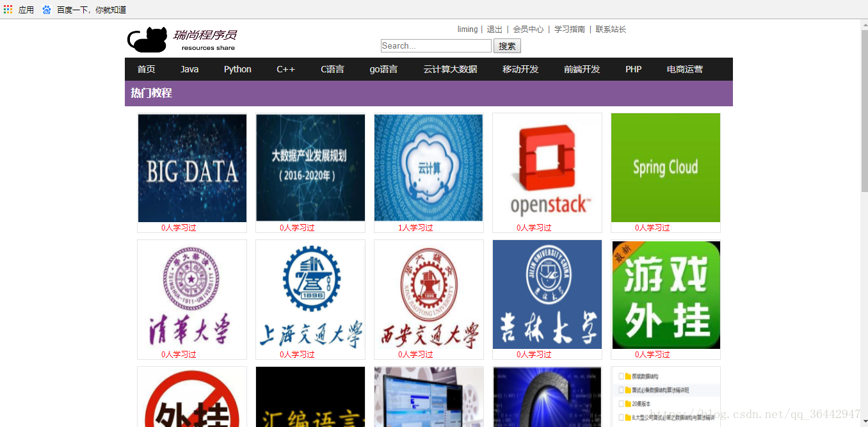The height and width of the screenshot is (427, 868).
Task: Click 0人学习过 under Spring Cloud
Action: (x=652, y=228)
